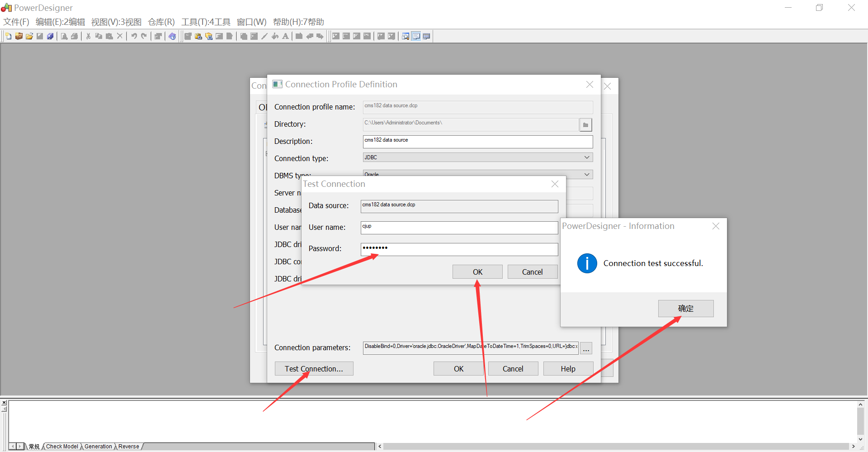Browse directory with folder icon

585,124
